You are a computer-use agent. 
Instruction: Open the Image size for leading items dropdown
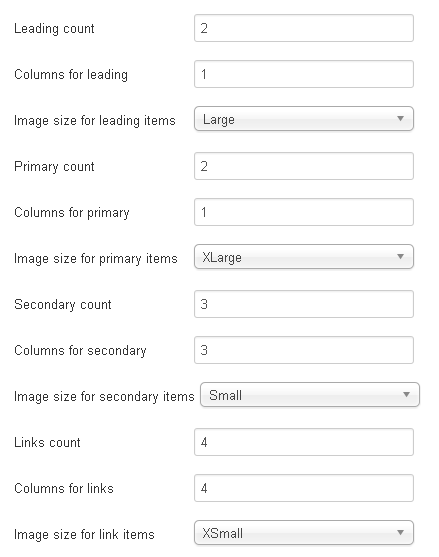pos(304,119)
